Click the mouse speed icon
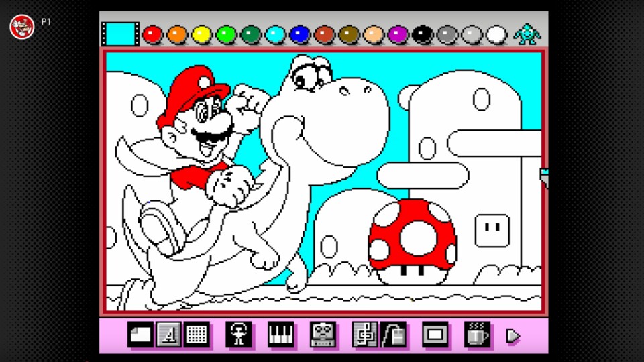Viewport: 644px width, 362px height. point(394,335)
